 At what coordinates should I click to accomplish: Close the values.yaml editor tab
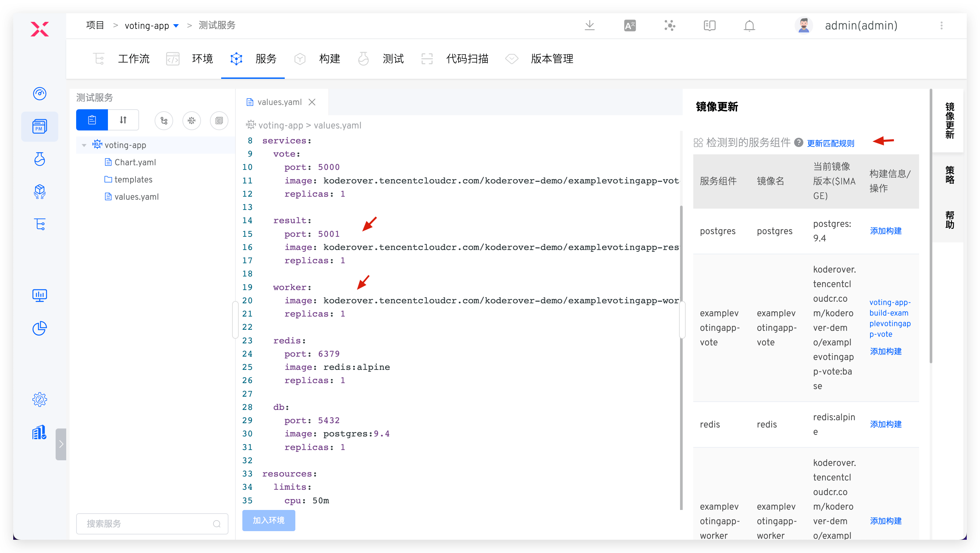pyautogui.click(x=312, y=102)
